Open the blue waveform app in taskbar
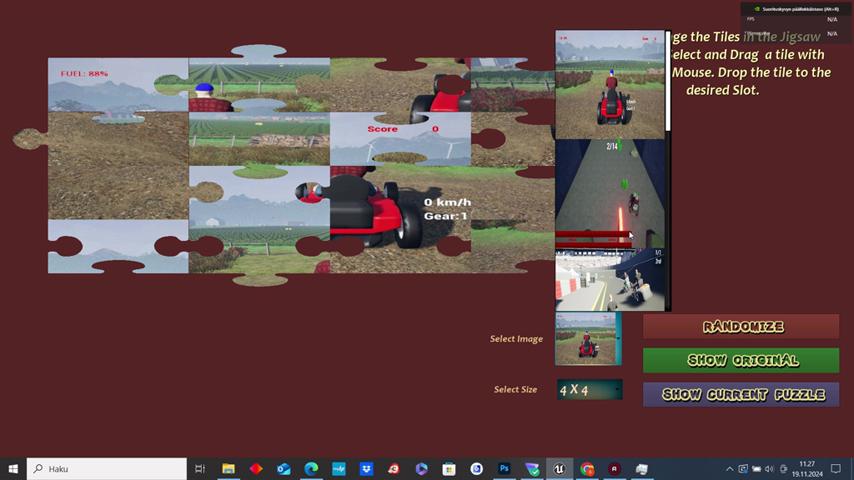This screenshot has height=480, width=854. point(339,469)
